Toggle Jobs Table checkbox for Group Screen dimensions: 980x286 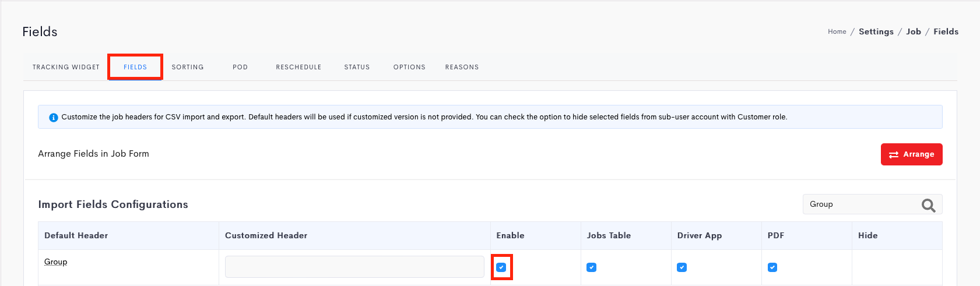point(591,267)
